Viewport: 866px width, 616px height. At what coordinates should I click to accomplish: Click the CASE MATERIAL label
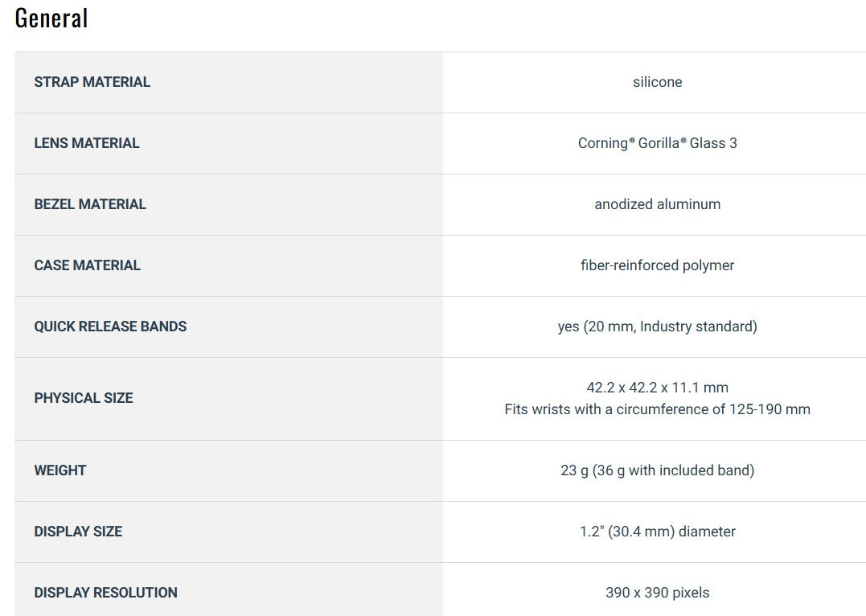[x=87, y=265]
